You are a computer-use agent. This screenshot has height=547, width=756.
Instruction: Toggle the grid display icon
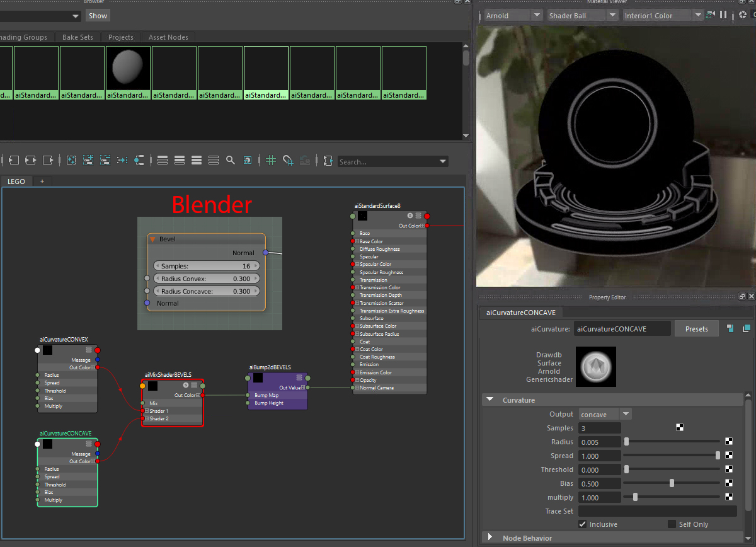coord(271,160)
